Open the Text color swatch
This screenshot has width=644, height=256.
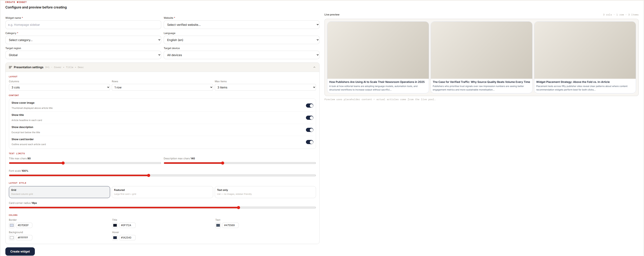[218, 225]
